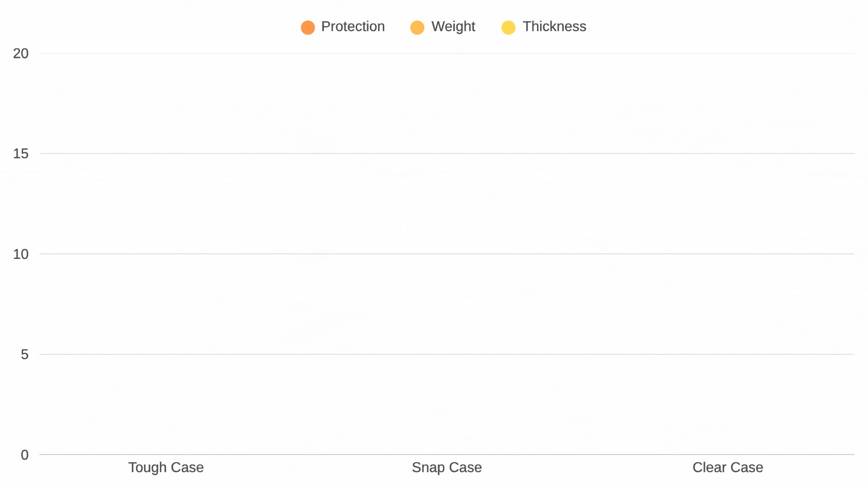Click the y-axis value 5
The height and width of the screenshot is (488, 868).
click(x=24, y=355)
